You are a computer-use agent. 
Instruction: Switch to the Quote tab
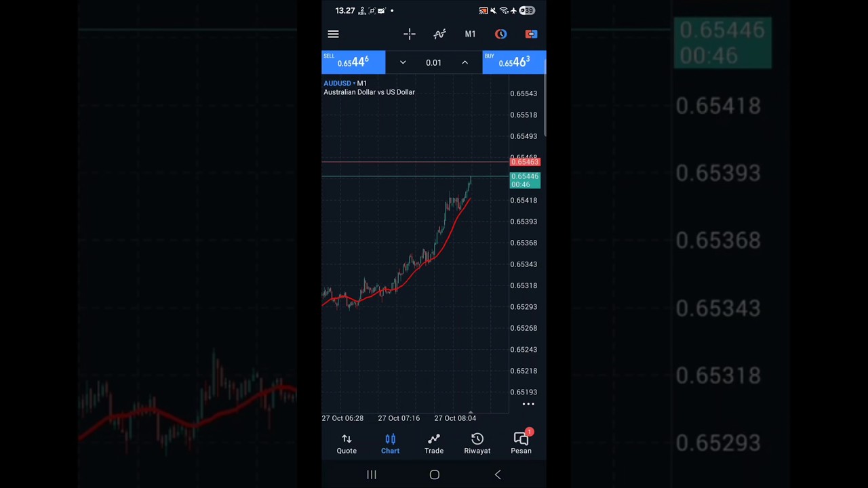(x=347, y=444)
